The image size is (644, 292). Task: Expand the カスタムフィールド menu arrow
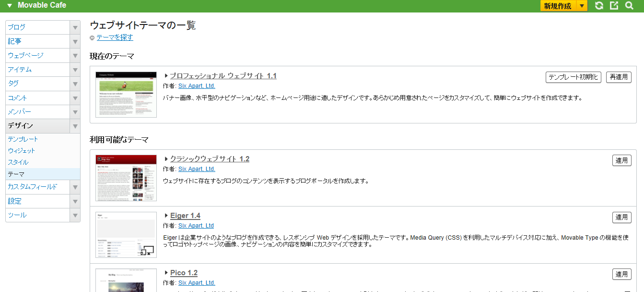pos(75,187)
